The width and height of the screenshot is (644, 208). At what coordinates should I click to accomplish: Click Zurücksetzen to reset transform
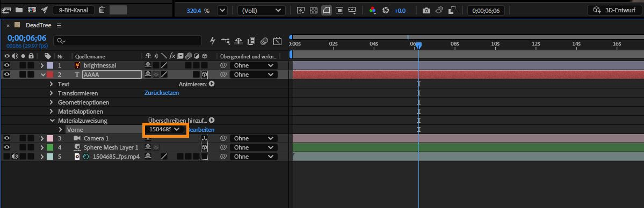coord(162,93)
